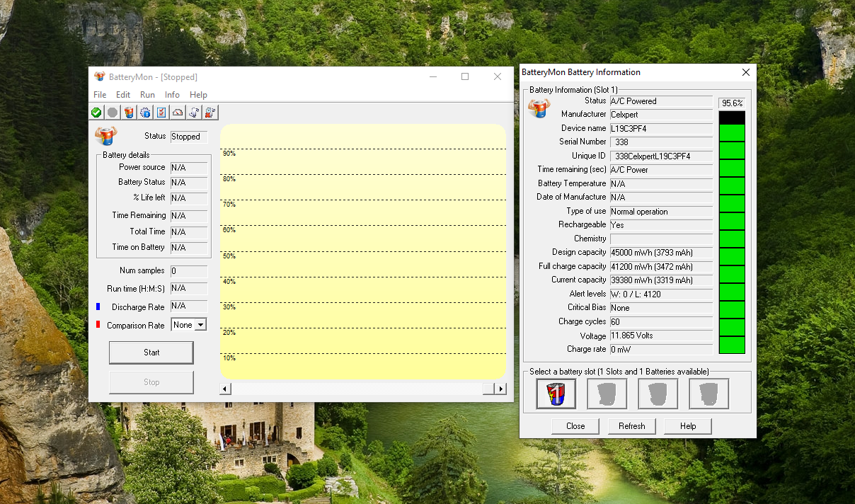The height and width of the screenshot is (504, 855).
Task: Open battery information from the toolbar battery icon
Action: pyautogui.click(x=129, y=113)
